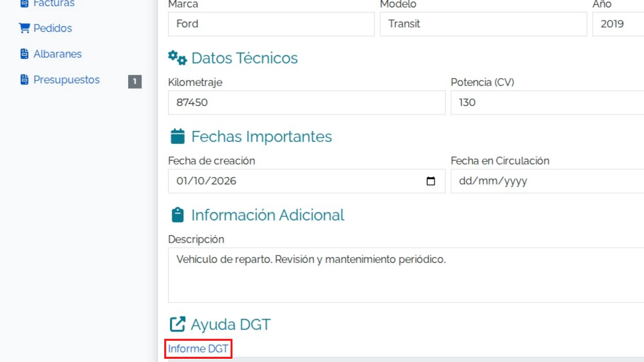The width and height of the screenshot is (644, 362).
Task: Open Presupuestos in the sidebar
Action: click(66, 80)
